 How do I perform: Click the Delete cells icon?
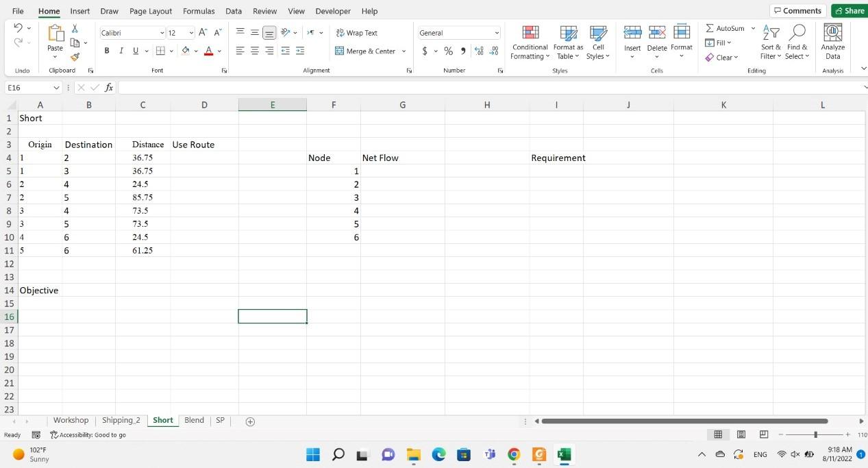click(x=657, y=33)
